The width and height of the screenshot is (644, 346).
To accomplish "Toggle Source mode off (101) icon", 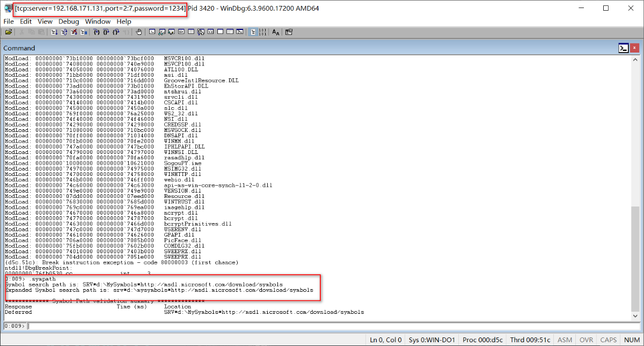I will coord(262,32).
